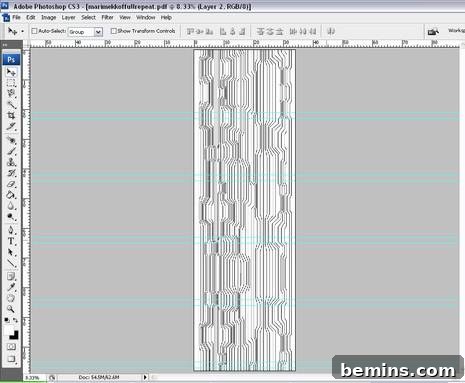Screen dimensions: 465x383
Task: Open the Filter menu
Action: tap(107, 17)
